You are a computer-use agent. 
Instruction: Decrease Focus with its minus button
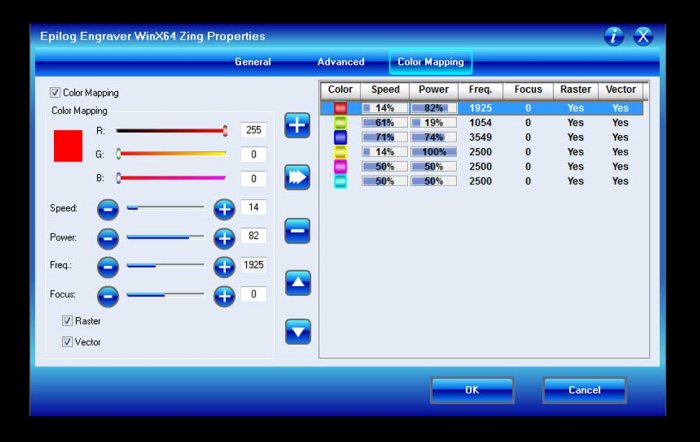108,296
